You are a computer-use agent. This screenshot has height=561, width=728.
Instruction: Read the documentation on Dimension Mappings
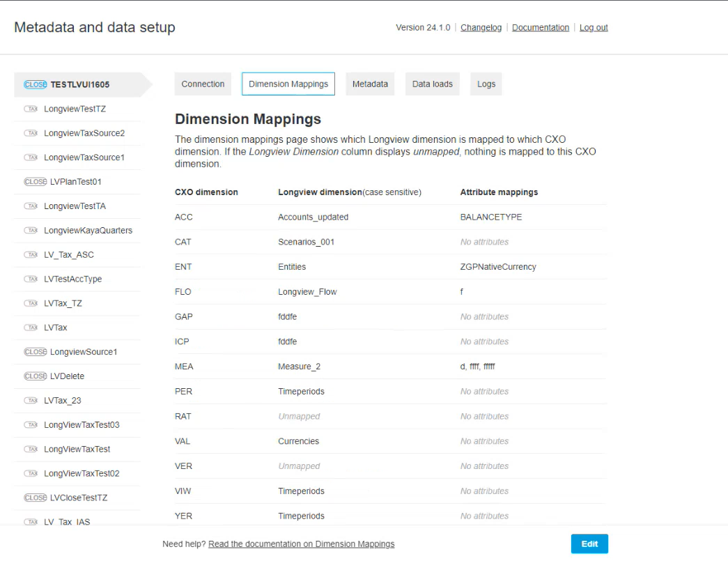(301, 544)
